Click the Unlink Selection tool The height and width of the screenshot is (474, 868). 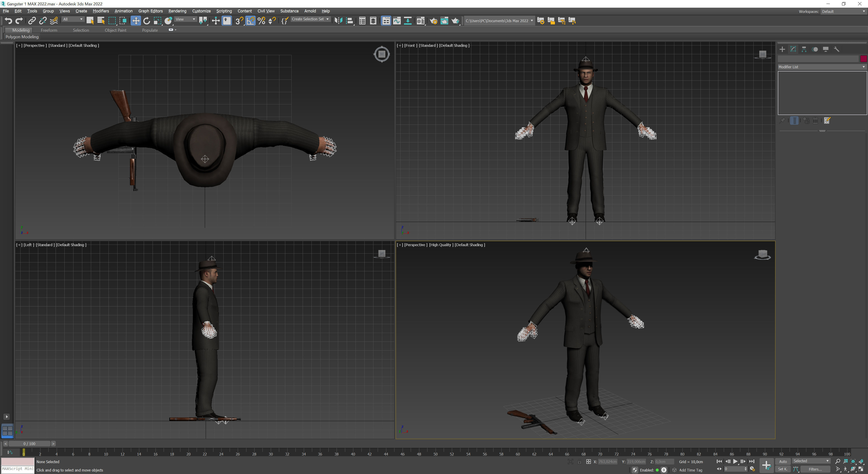43,21
